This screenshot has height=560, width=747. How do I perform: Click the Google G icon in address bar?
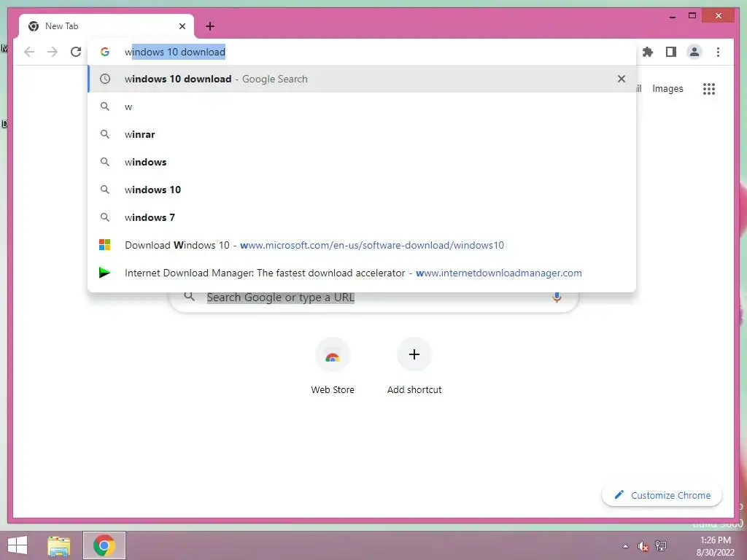pyautogui.click(x=105, y=52)
